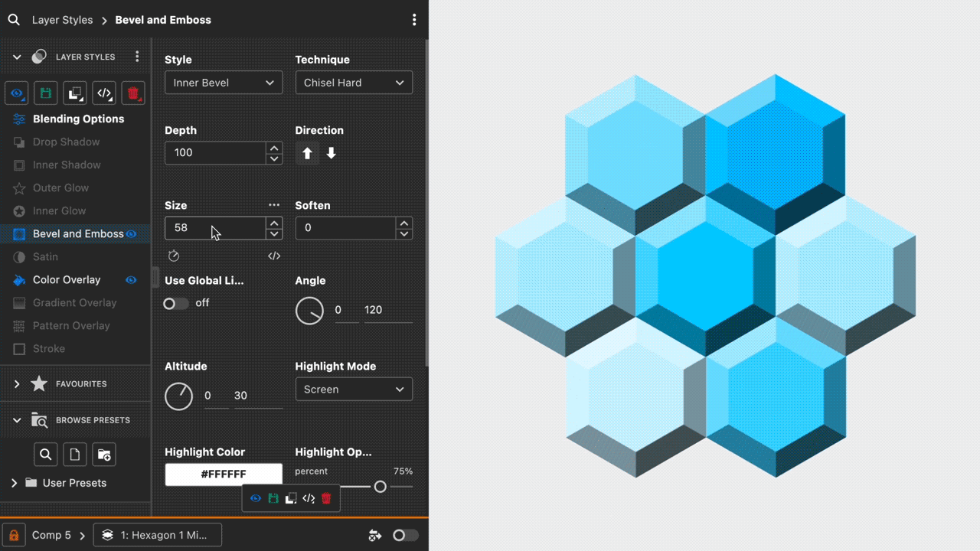Open the code export icon above Blending Options
The height and width of the screenshot is (551, 980).
pyautogui.click(x=103, y=93)
